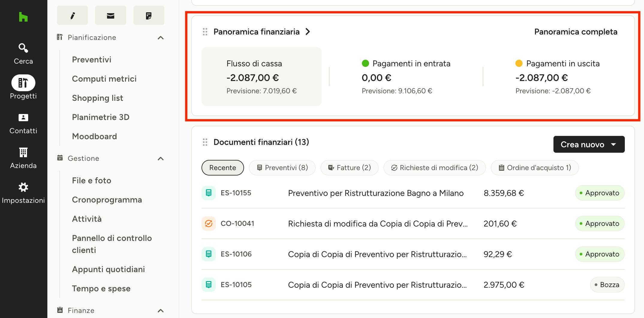The height and width of the screenshot is (318, 644).
Task: Click the drag handle beside Documenti finanziari
Action: (205, 142)
